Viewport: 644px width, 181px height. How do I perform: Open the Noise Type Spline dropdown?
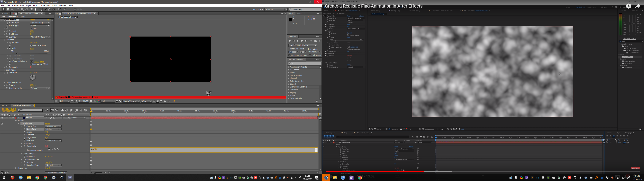tap(40, 25)
